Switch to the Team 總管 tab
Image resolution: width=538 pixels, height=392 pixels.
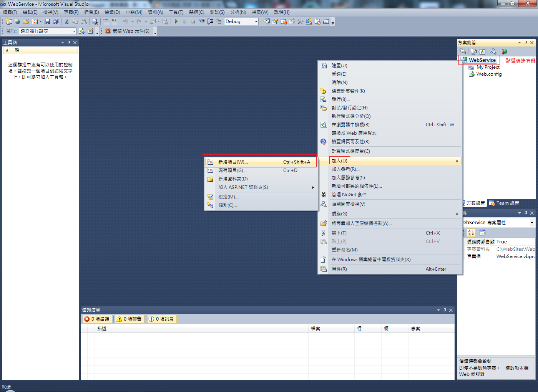tap(504, 203)
